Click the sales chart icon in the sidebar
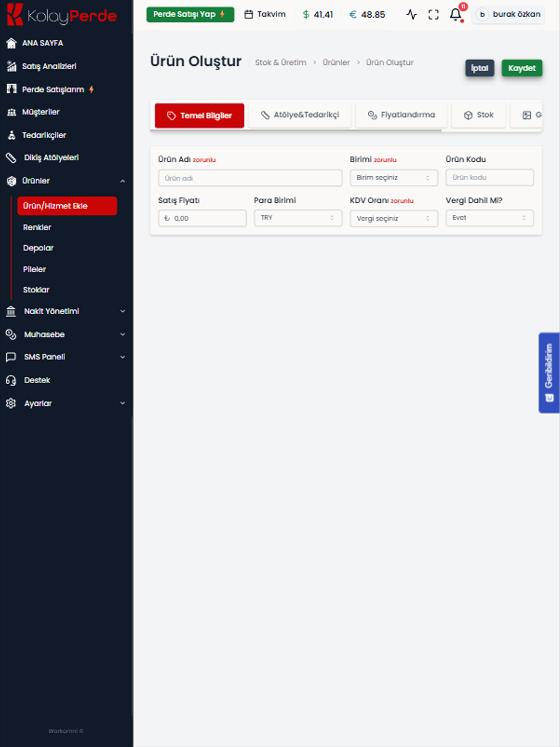 click(x=11, y=67)
